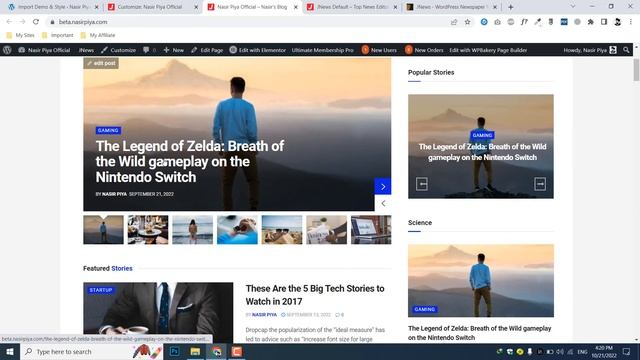Screen dimensions: 640x360
Task: Click Windows taskbar search box
Action: 92,351
